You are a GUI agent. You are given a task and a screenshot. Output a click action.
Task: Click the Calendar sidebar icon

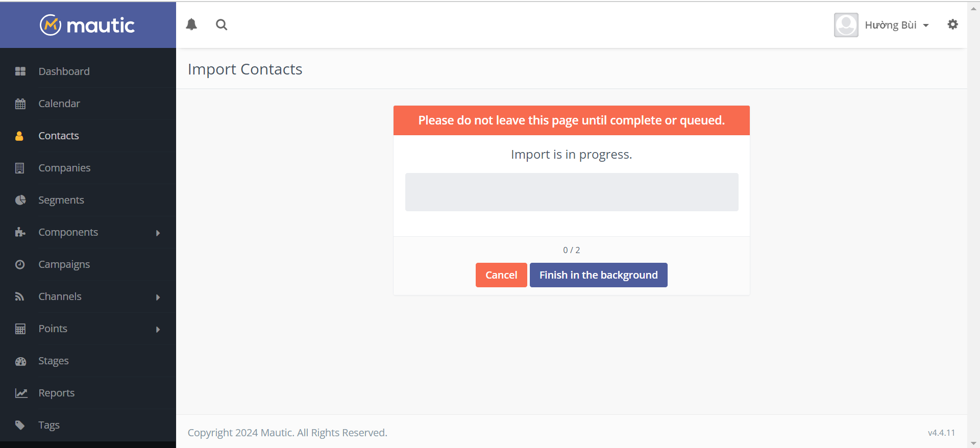point(20,104)
